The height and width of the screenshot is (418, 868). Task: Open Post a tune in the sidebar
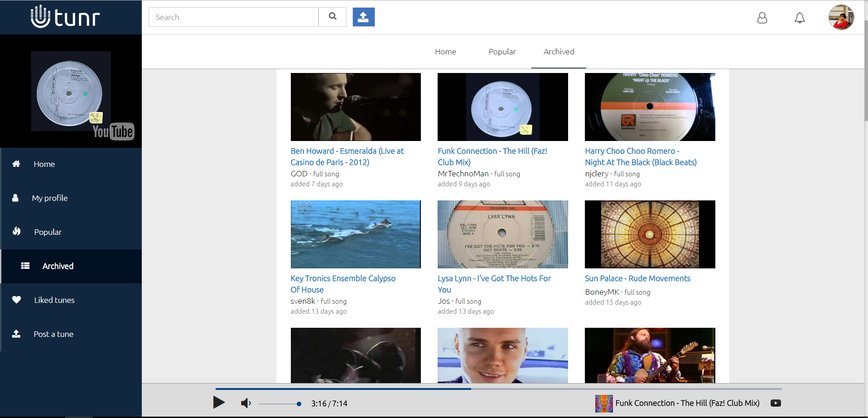click(x=53, y=334)
